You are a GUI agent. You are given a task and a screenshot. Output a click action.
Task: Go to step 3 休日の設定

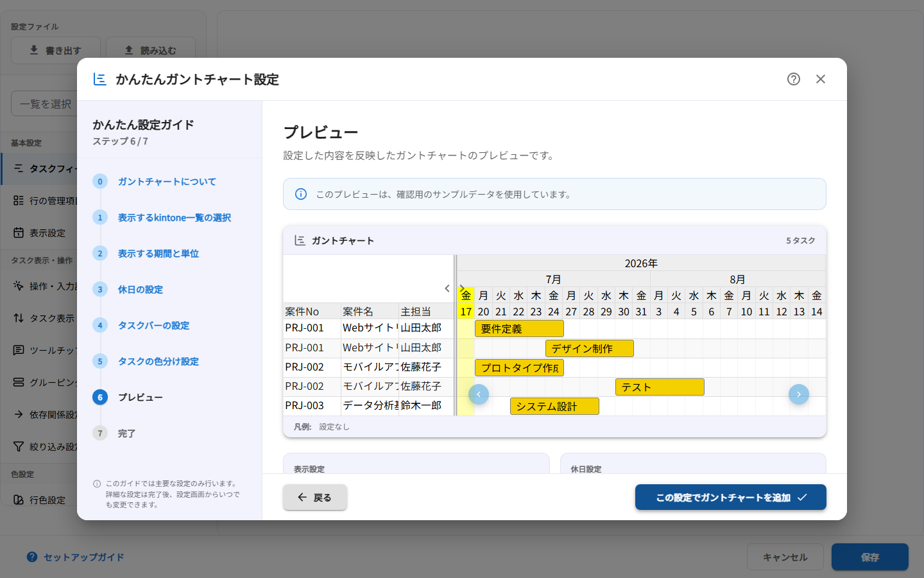pos(141,290)
